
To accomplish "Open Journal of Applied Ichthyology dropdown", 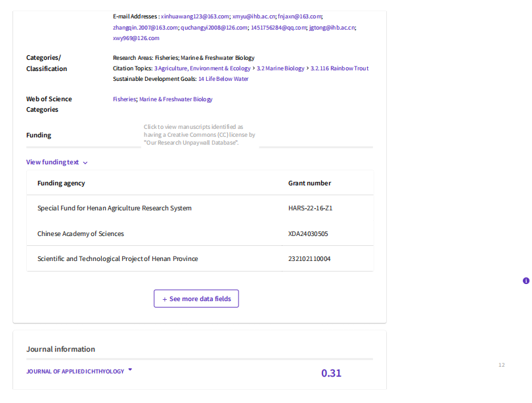I will (x=130, y=370).
